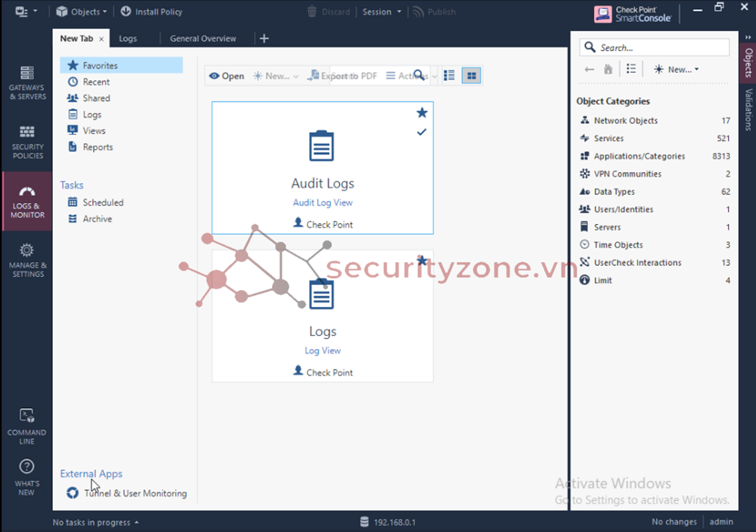756x532 pixels.
Task: Expand the Session dropdown menu
Action: coord(381,12)
